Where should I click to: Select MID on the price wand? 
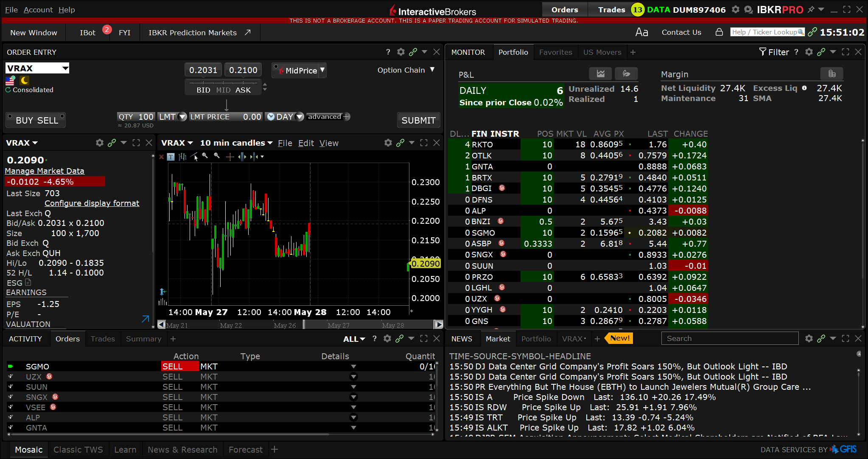tap(223, 90)
